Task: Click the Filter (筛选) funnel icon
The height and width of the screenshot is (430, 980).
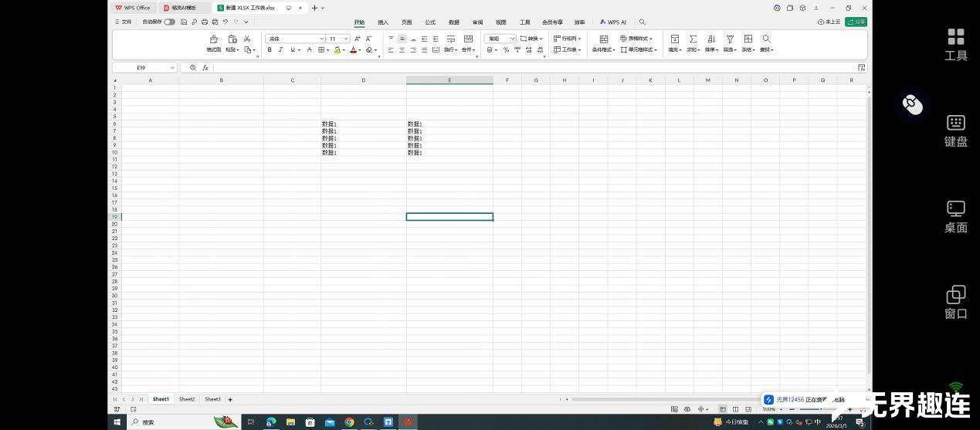Action: [x=730, y=39]
